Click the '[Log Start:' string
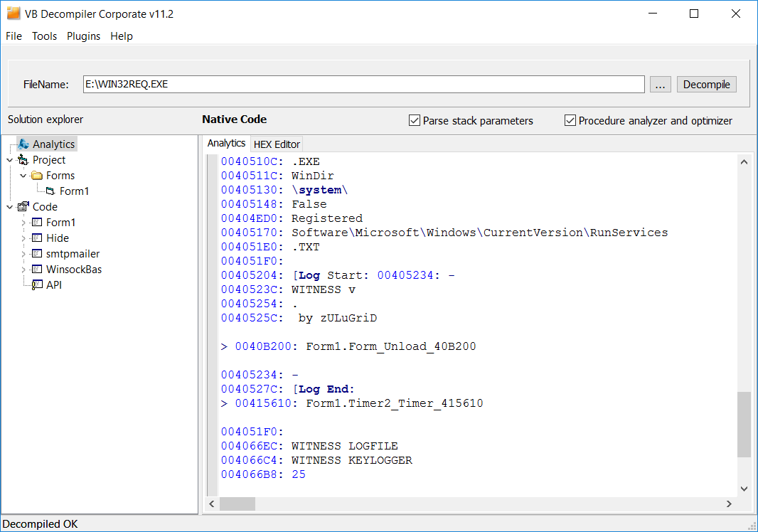Screen dimensions: 758x532 point(331,276)
